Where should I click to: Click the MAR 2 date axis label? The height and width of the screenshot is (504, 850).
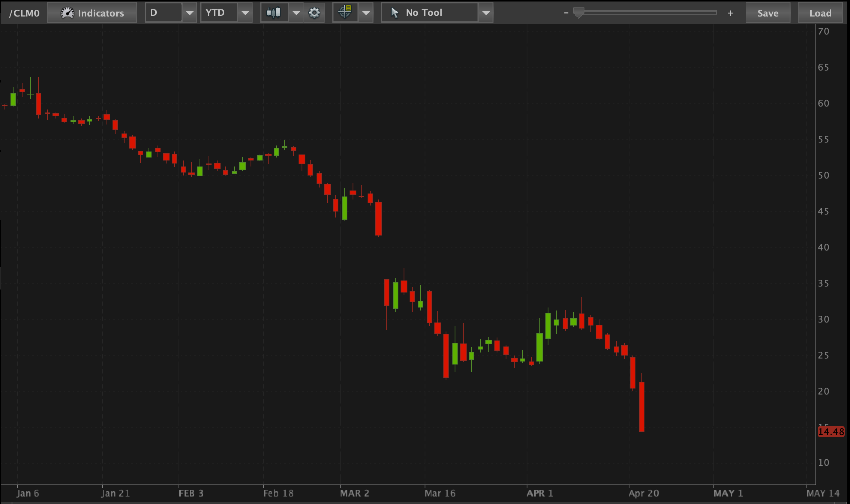point(354,493)
